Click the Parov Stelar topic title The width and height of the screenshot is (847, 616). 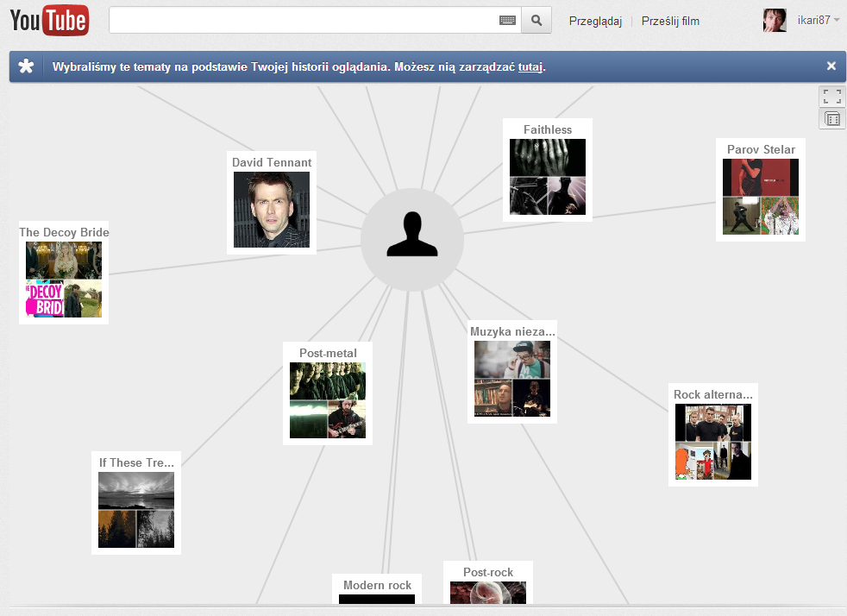point(761,149)
